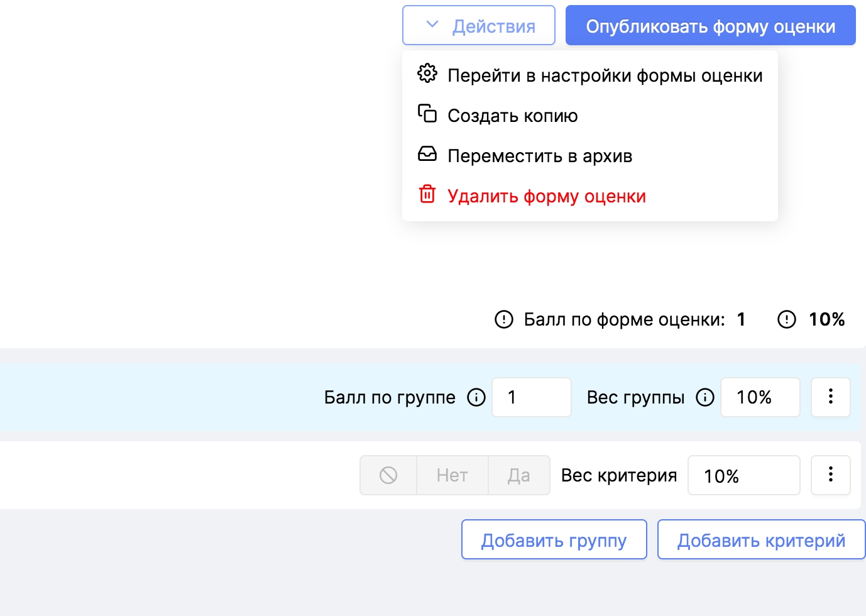
Task: Choose Переместить в архив from the menu
Action: 539,156
